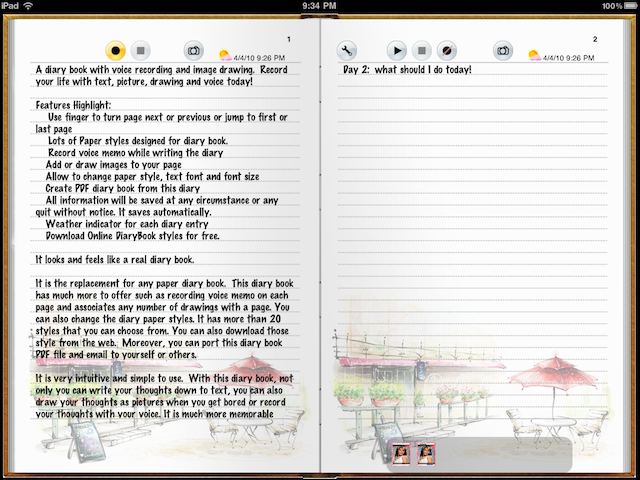The image size is (640, 480).
Task: Open camera on left page toolbar
Action: [194, 50]
